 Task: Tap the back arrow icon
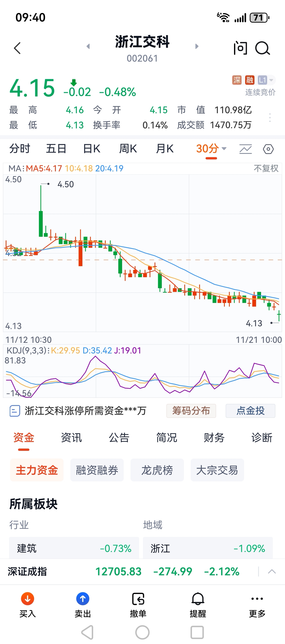coord(17,48)
